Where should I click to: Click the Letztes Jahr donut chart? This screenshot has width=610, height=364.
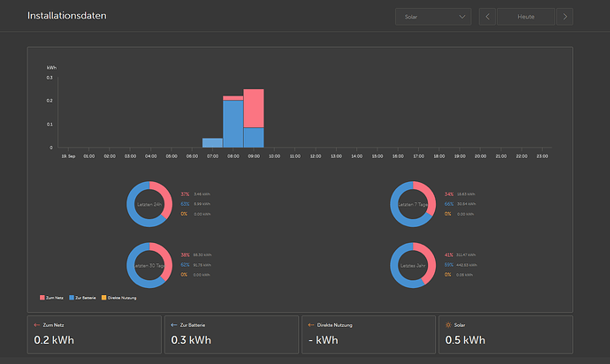[413, 265]
